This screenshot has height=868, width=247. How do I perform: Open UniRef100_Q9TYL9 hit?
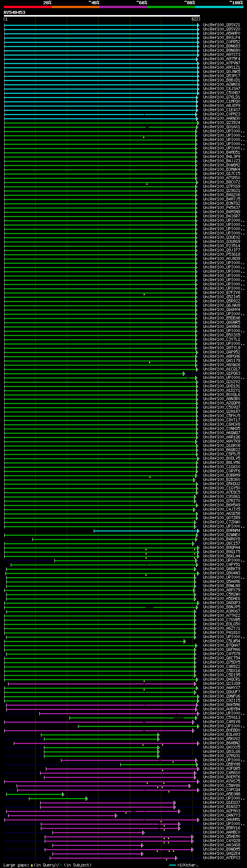(x=222, y=348)
